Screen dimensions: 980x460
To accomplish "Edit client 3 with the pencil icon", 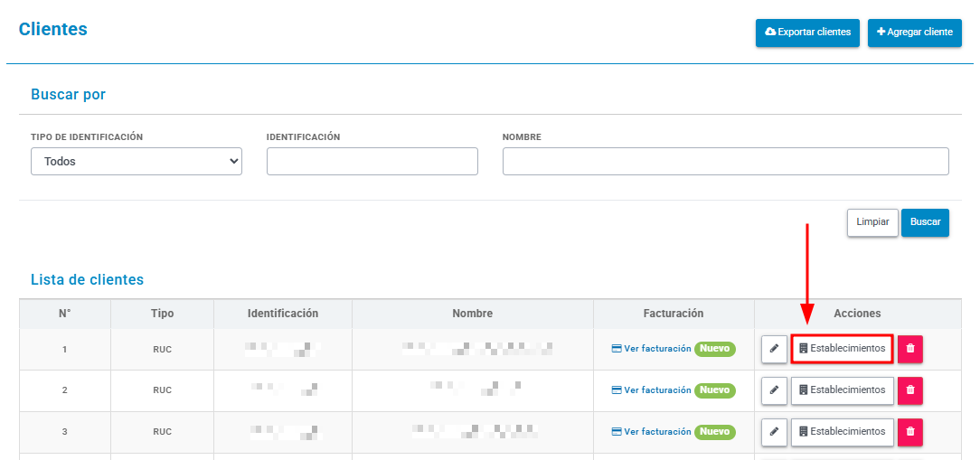I will click(x=775, y=432).
